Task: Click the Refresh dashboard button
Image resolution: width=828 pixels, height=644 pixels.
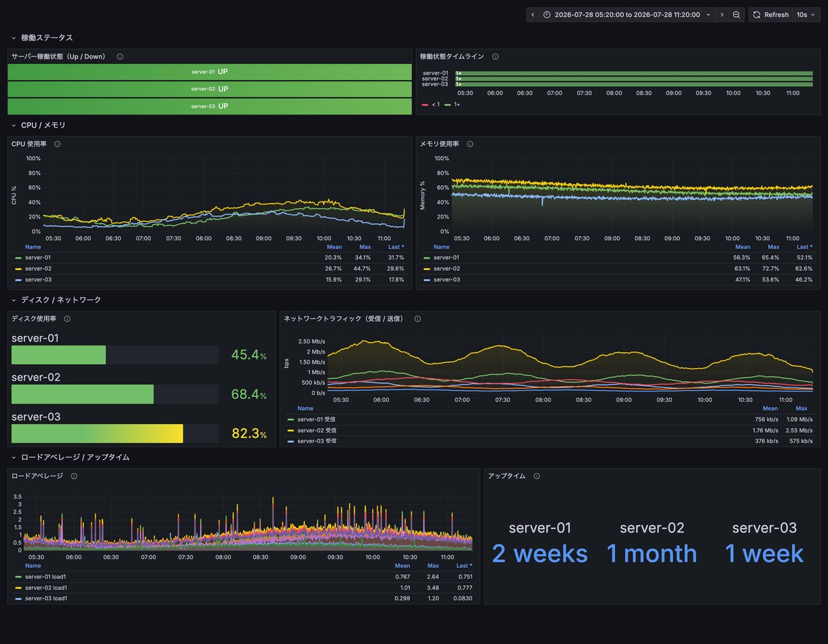Action: (770, 15)
